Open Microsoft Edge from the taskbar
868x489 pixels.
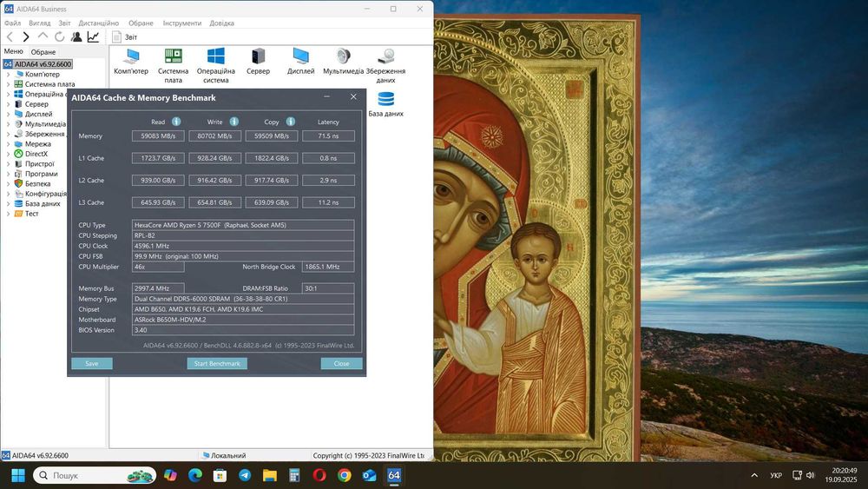tap(194, 475)
